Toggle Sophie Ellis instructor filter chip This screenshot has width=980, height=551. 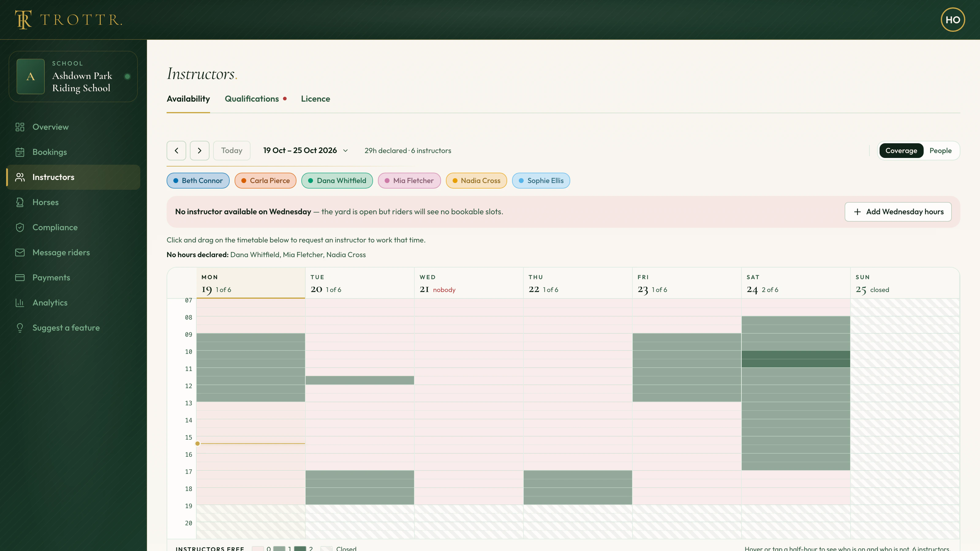541,181
